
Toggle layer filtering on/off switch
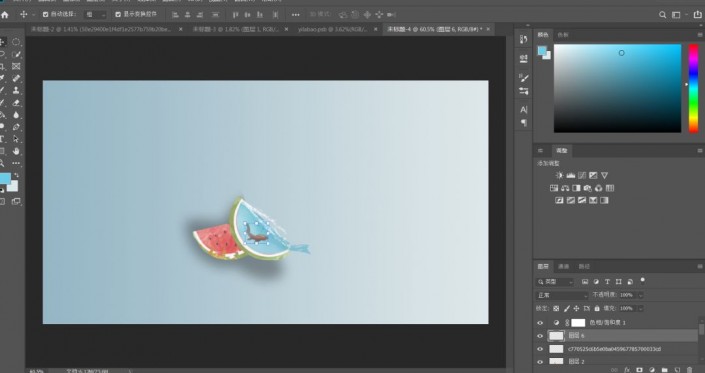click(x=643, y=280)
